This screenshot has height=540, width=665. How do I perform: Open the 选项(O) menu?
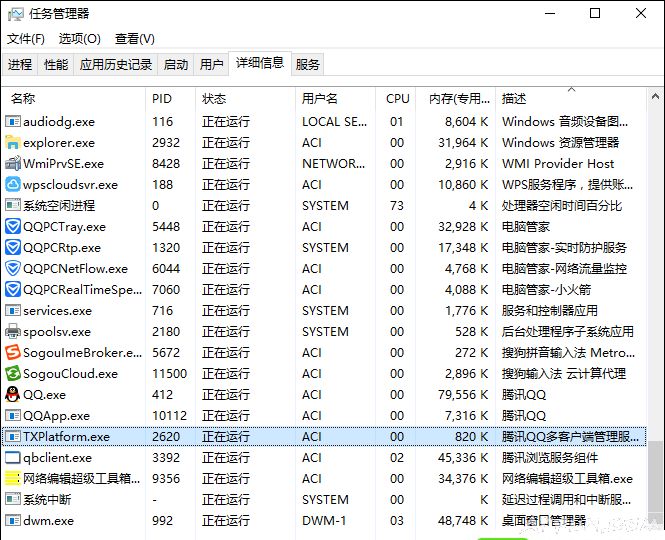click(79, 39)
